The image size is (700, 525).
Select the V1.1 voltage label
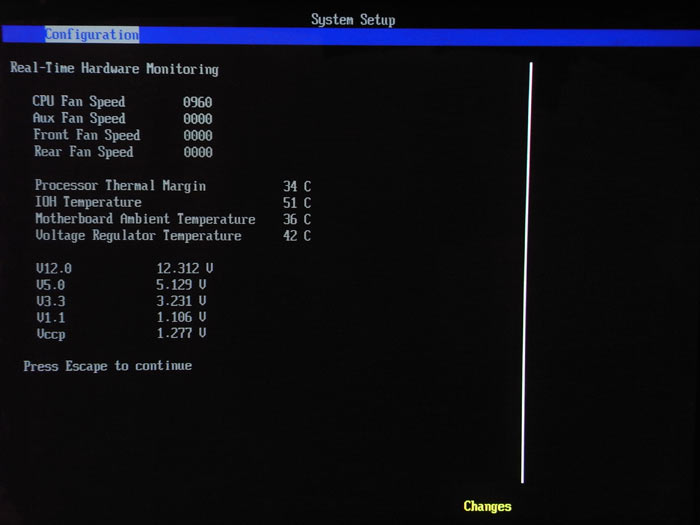[x=51, y=318]
